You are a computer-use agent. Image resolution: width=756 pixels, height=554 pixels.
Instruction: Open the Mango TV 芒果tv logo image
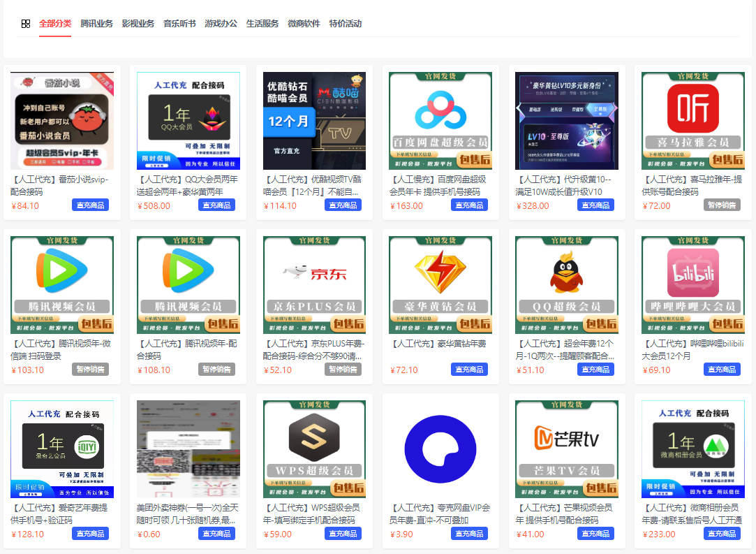point(567,449)
